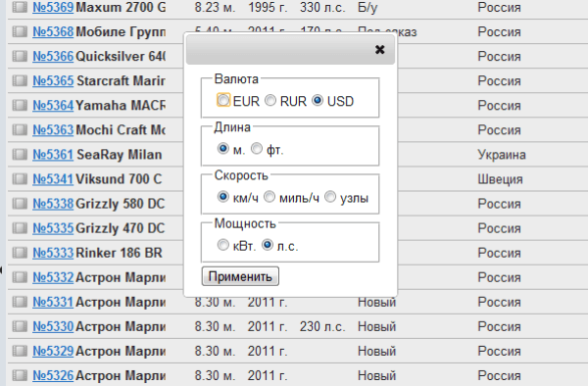This screenshot has height=386, width=588.
Task: Click the row icon beside №5341
Action: (x=20, y=178)
